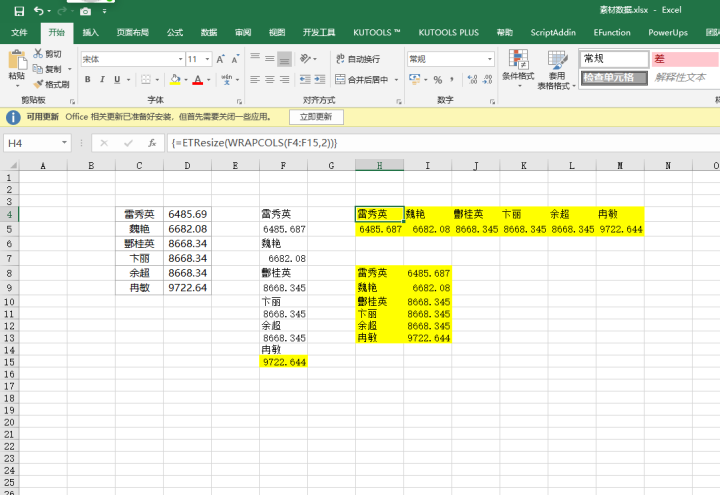The image size is (720, 495).
Task: Open font group dialog launcher
Action: pyautogui.click(x=239, y=101)
